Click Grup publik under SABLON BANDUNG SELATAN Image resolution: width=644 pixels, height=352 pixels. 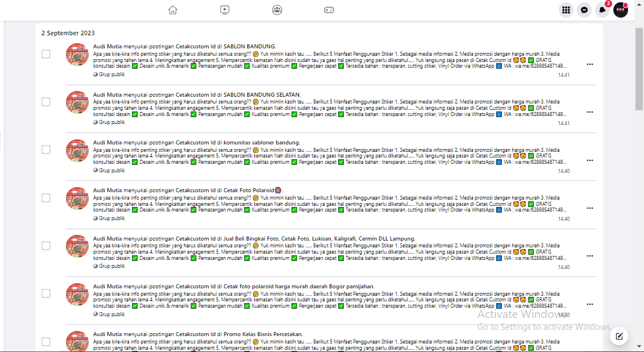tap(109, 122)
